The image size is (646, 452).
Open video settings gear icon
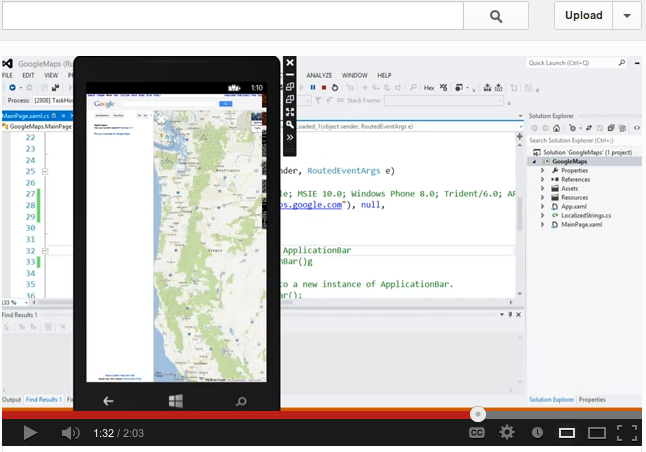click(507, 432)
